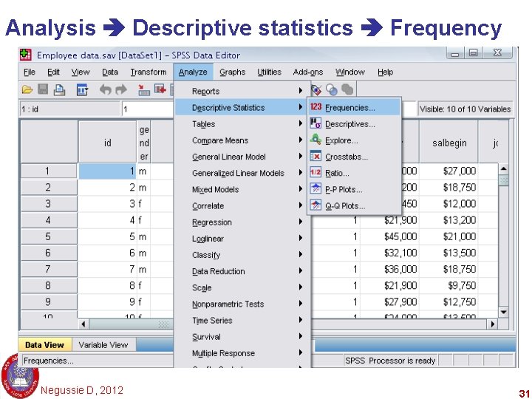
Task: Expand the General Linear Model submenu
Action: pyautogui.click(x=242, y=157)
